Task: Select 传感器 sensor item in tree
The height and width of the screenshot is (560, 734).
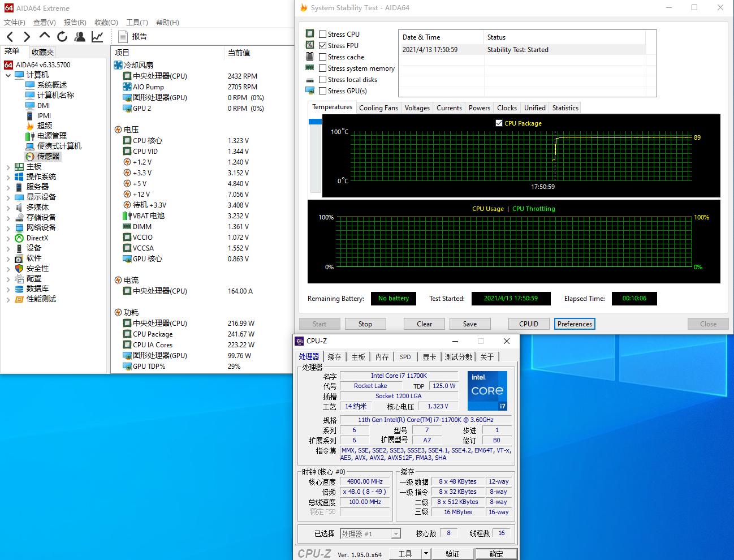Action: pos(43,156)
